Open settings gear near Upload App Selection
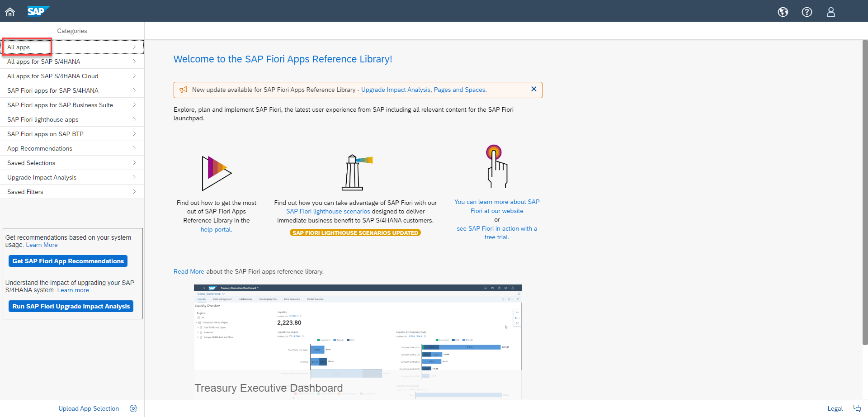This screenshot has height=417, width=868. (133, 408)
